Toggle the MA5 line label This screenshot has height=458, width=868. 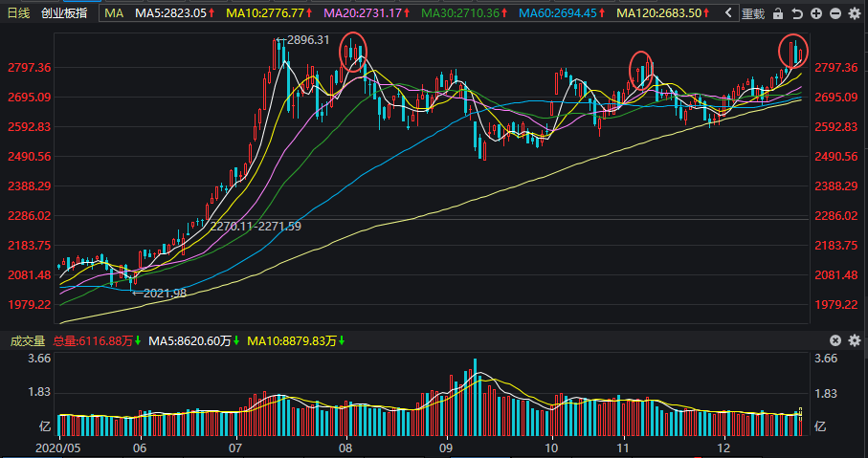point(175,12)
